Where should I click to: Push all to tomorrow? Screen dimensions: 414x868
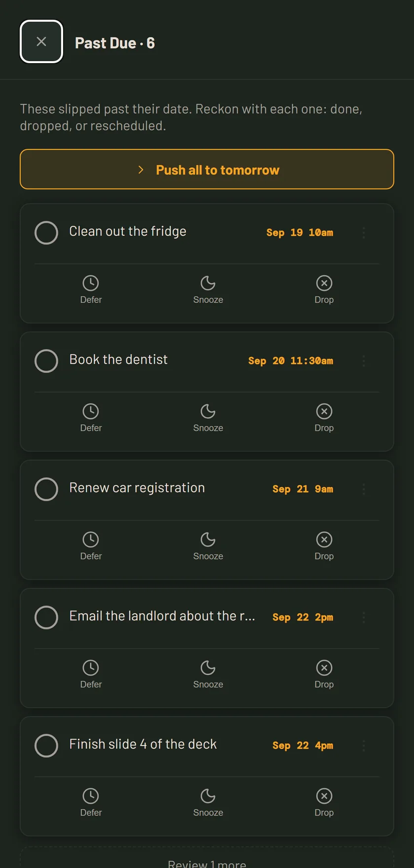click(207, 169)
